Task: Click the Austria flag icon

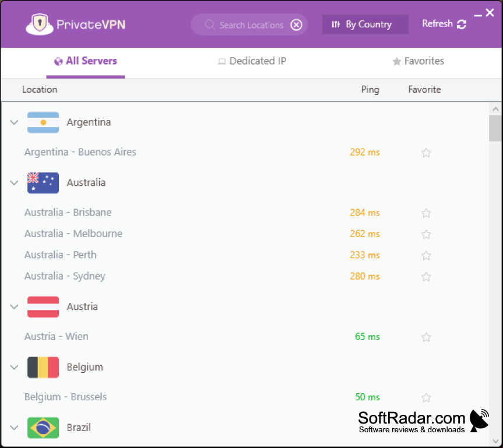Action: (43, 307)
